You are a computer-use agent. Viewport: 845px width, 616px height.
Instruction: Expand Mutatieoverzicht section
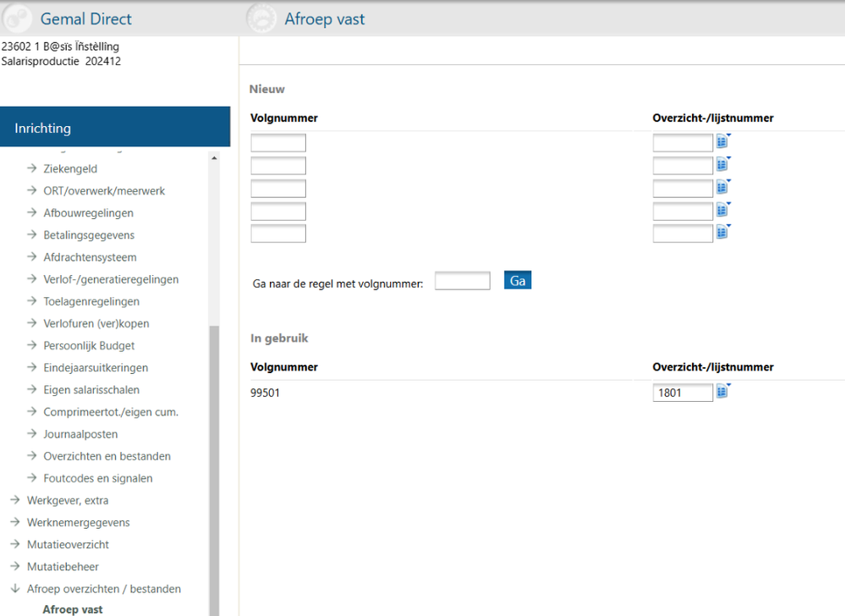[68, 544]
